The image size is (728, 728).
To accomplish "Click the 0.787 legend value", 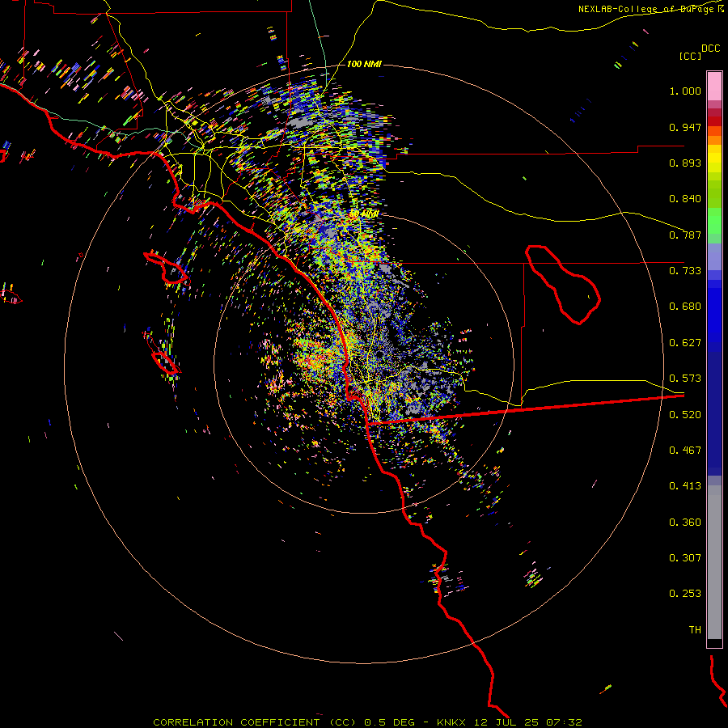I will click(x=685, y=235).
